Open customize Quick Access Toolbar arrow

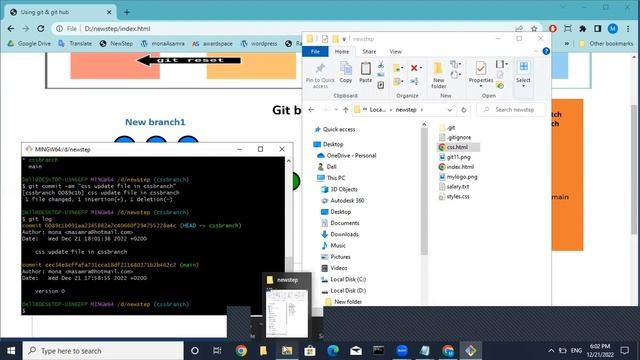coord(344,39)
